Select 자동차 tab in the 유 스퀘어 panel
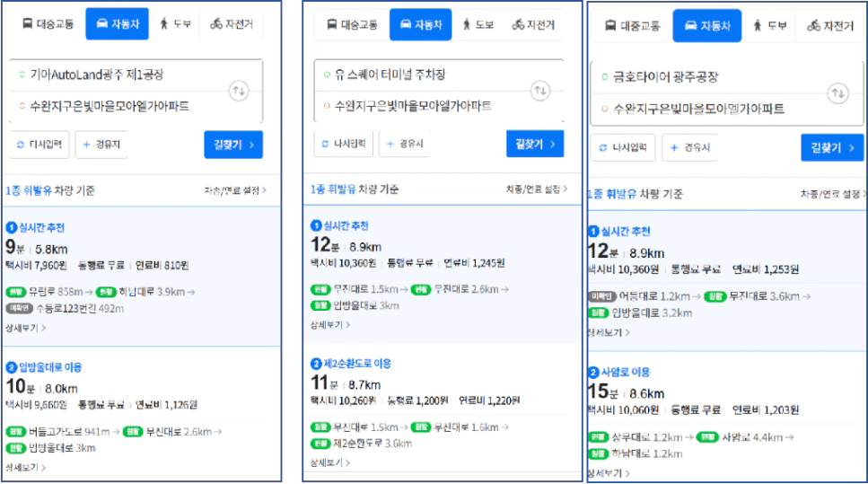Image resolution: width=868 pixels, height=484 pixels. (x=421, y=24)
